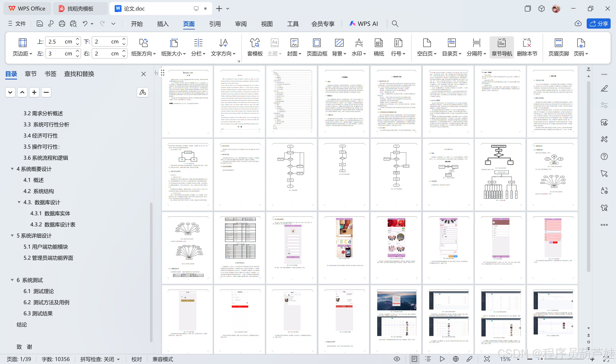Toggle the highlighter writing mode icon

pos(469,359)
